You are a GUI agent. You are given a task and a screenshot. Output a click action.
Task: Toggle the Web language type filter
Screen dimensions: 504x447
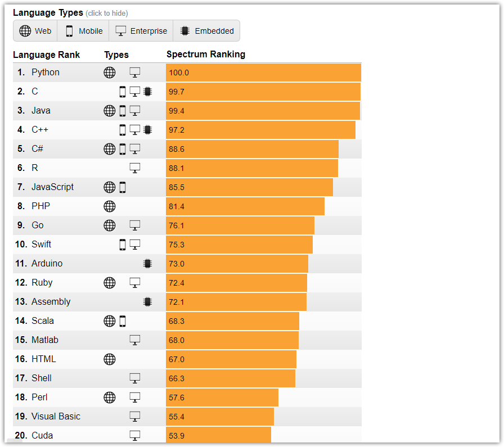pos(35,31)
